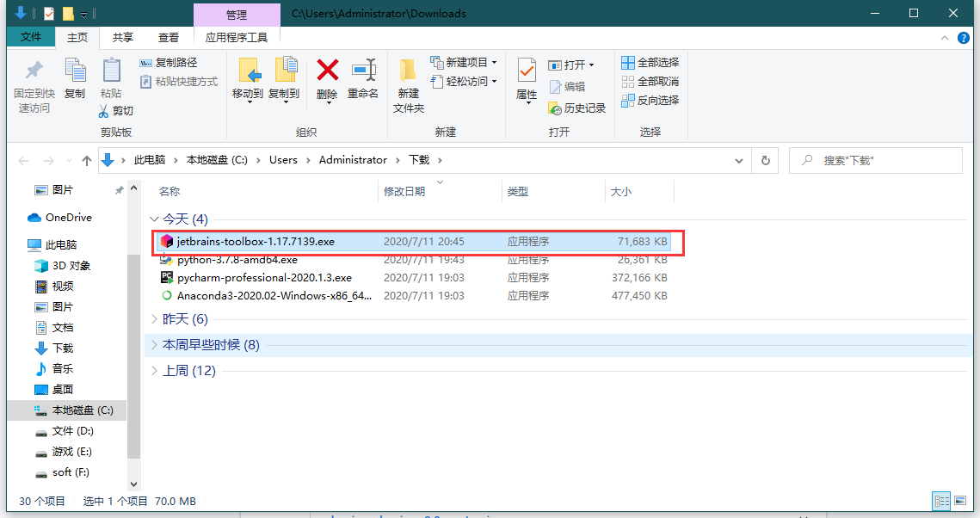Viewport: 980px width, 518px height.
Task: Select pycharm-professional-2020.1.3.exe file
Action: [412, 277]
